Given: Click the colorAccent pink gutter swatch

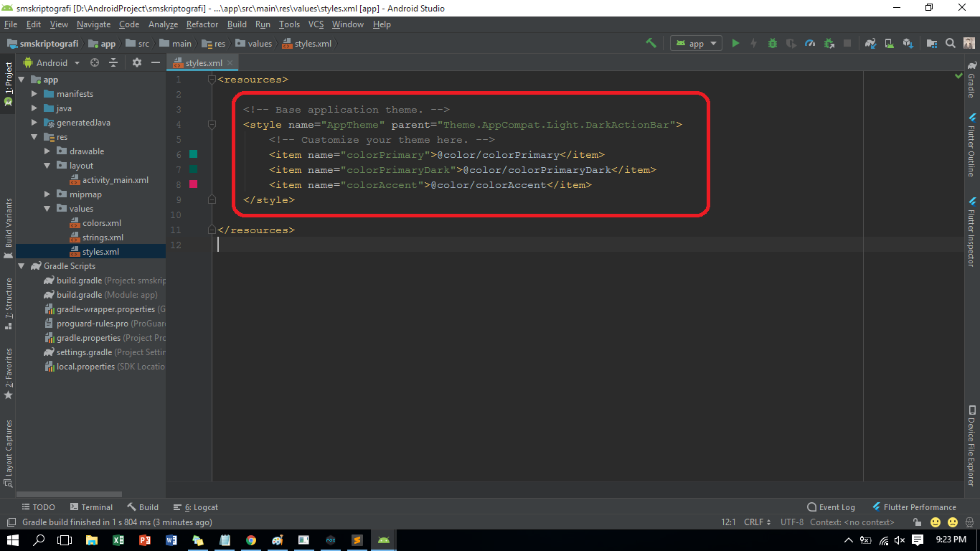Looking at the screenshot, I should pyautogui.click(x=193, y=184).
